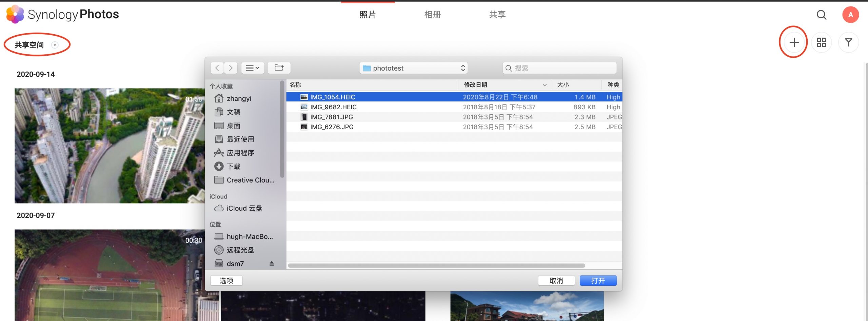Sort files by 种类 column header
This screenshot has width=868, height=321.
click(x=612, y=85)
